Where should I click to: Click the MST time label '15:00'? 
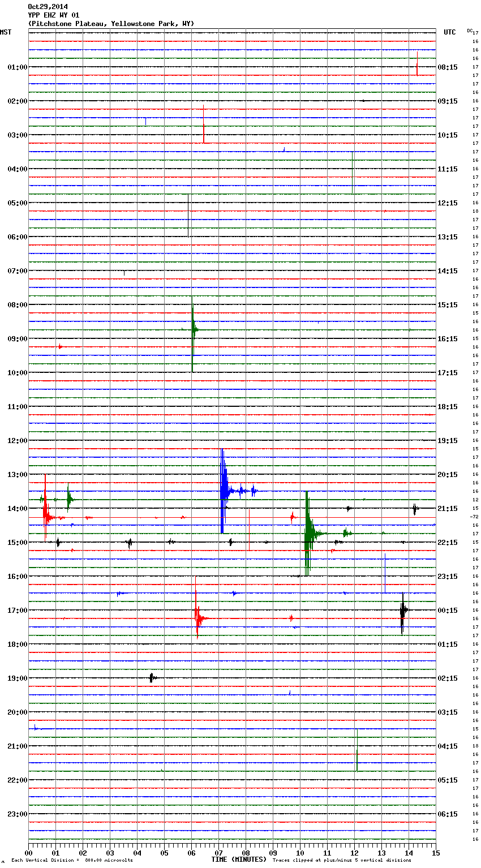pyautogui.click(x=18, y=543)
